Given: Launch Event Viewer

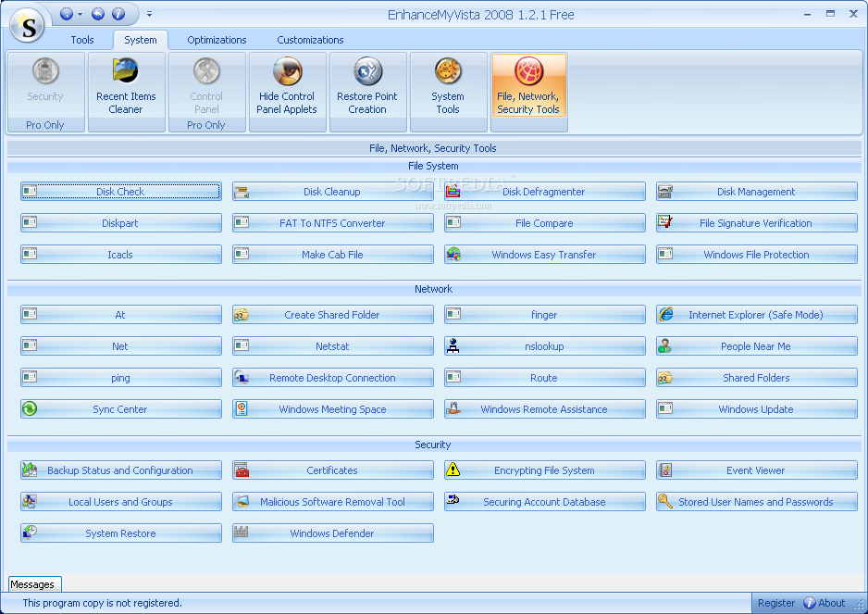Looking at the screenshot, I should point(757,470).
